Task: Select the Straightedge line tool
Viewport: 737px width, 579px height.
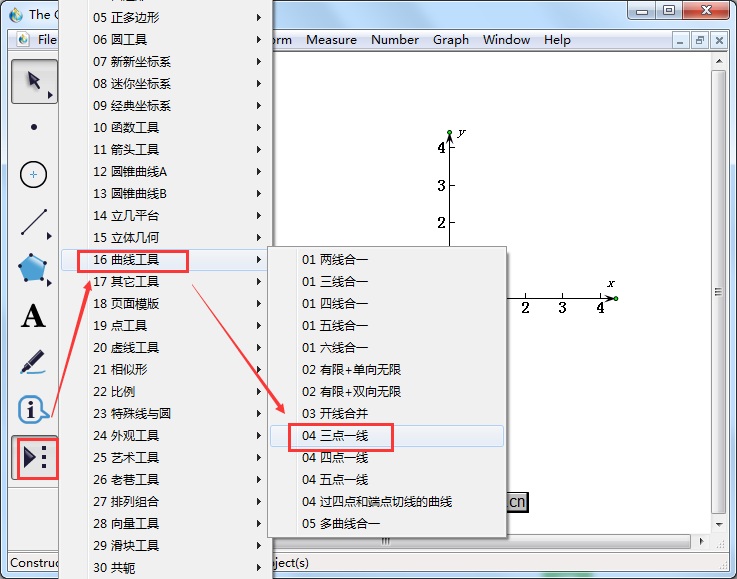Action: (x=34, y=222)
